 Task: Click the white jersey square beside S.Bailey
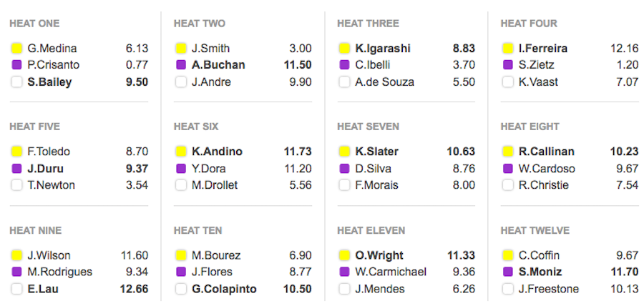pyautogui.click(x=16, y=82)
